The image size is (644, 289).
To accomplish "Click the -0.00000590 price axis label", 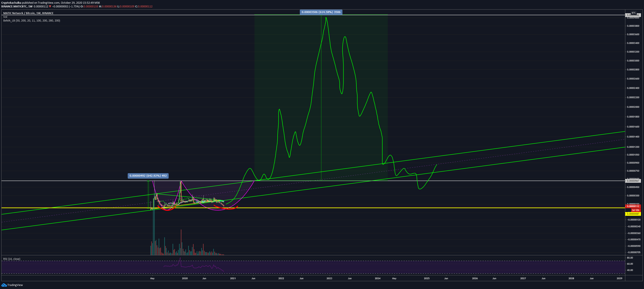I will [633, 246].
